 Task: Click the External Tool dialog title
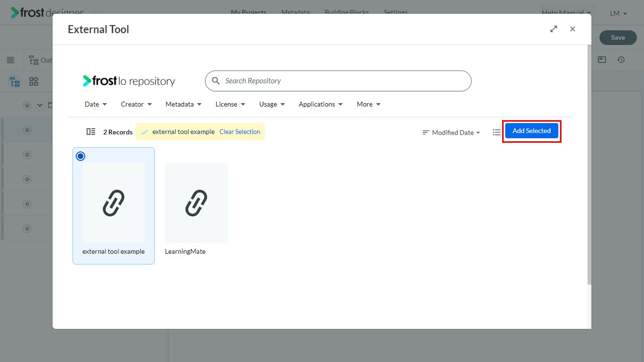coord(99,29)
